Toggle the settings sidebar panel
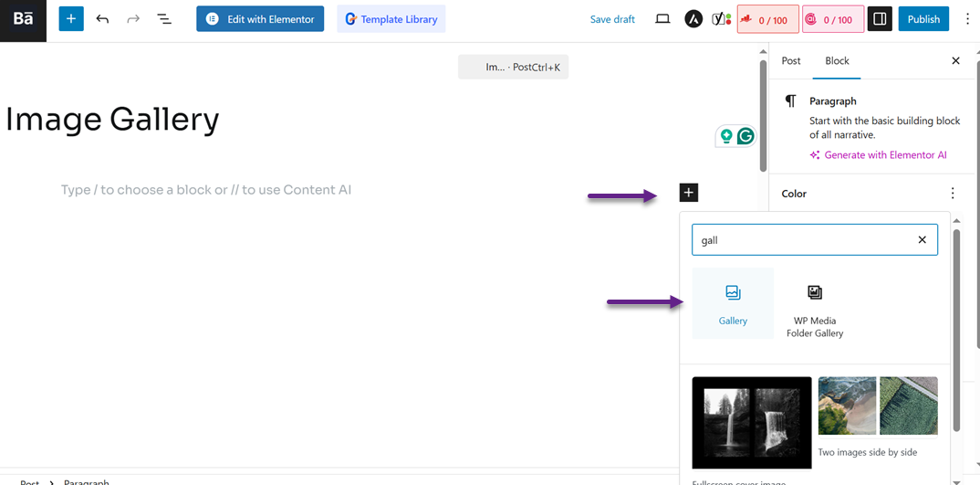980x485 pixels. pos(880,19)
